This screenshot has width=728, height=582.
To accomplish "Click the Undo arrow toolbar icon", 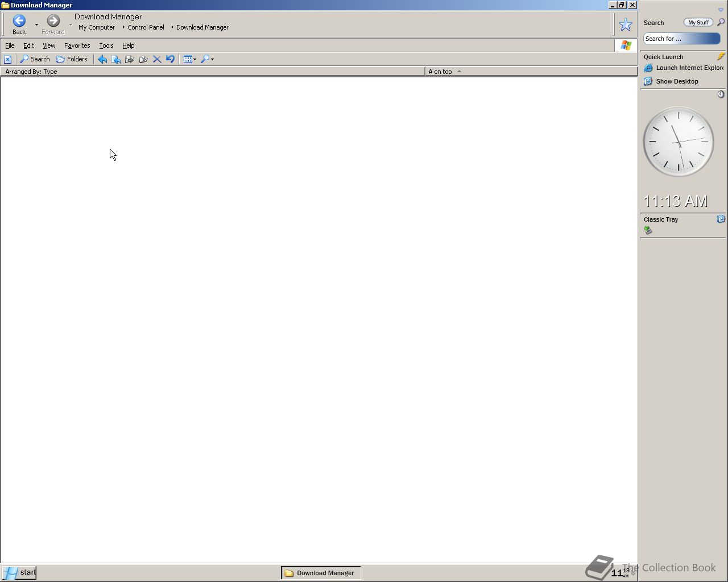I will pos(170,59).
